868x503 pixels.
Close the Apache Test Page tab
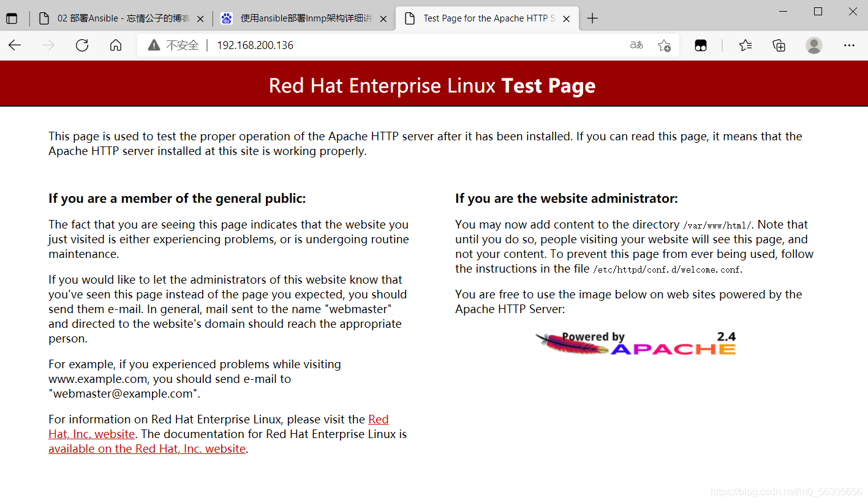pos(567,19)
